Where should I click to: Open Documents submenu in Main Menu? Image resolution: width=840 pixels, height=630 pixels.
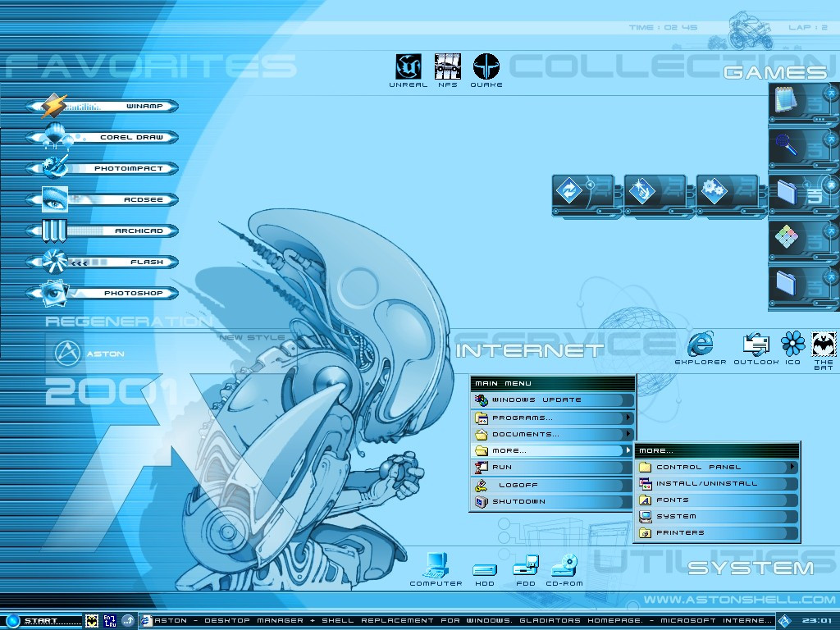pos(552,435)
